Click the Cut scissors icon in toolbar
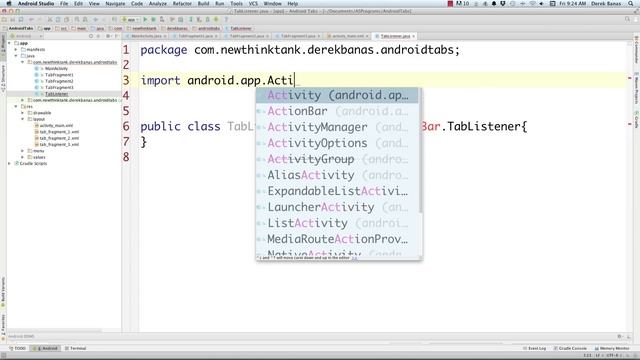 [x=50, y=19]
